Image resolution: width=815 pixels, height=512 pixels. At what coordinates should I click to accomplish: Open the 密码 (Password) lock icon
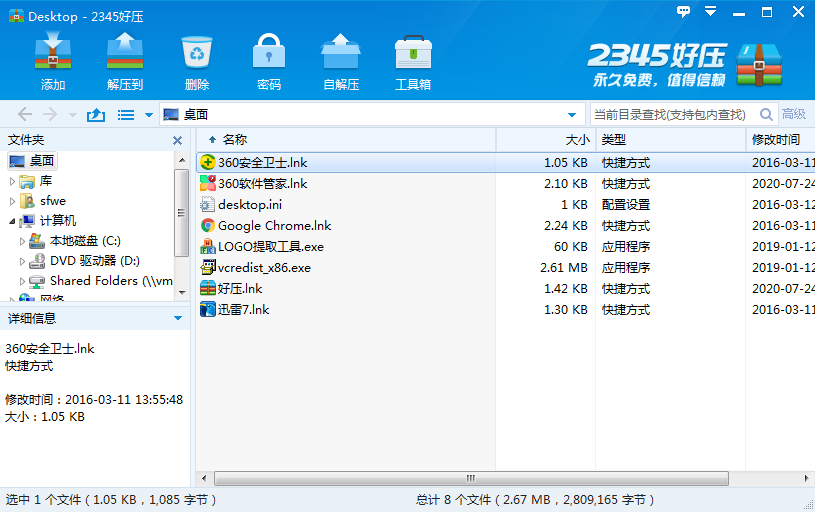coord(269,51)
